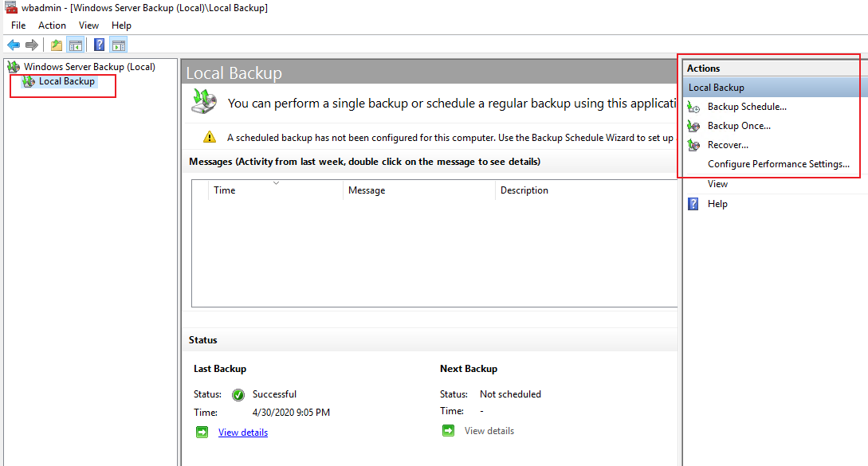This screenshot has width=868, height=466.
Task: Open Backup Schedule... wizard from Actions
Action: 747,107
